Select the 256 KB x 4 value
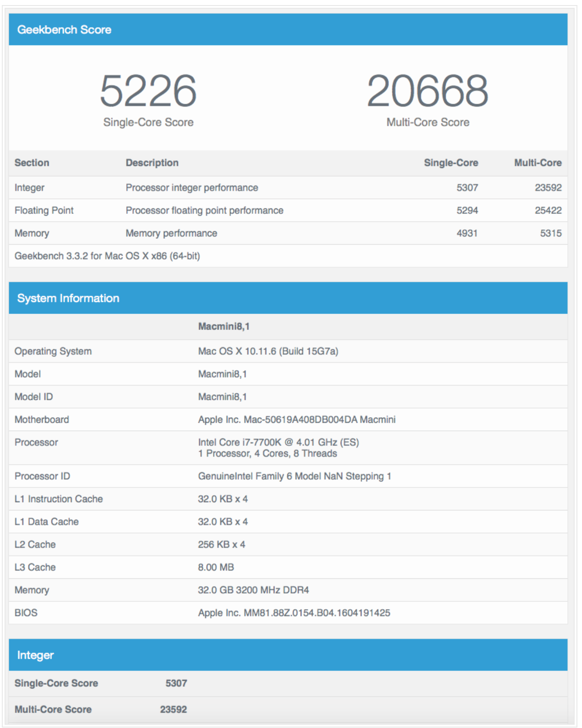 point(221,544)
